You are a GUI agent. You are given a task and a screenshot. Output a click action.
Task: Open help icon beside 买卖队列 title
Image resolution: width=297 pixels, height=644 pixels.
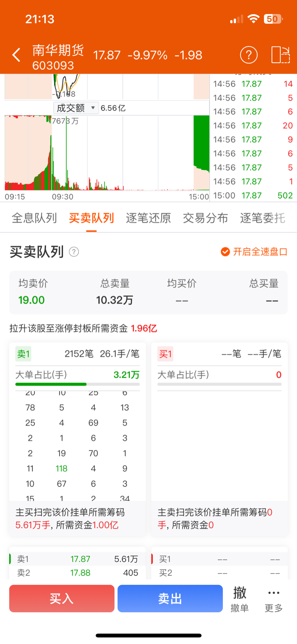click(74, 252)
